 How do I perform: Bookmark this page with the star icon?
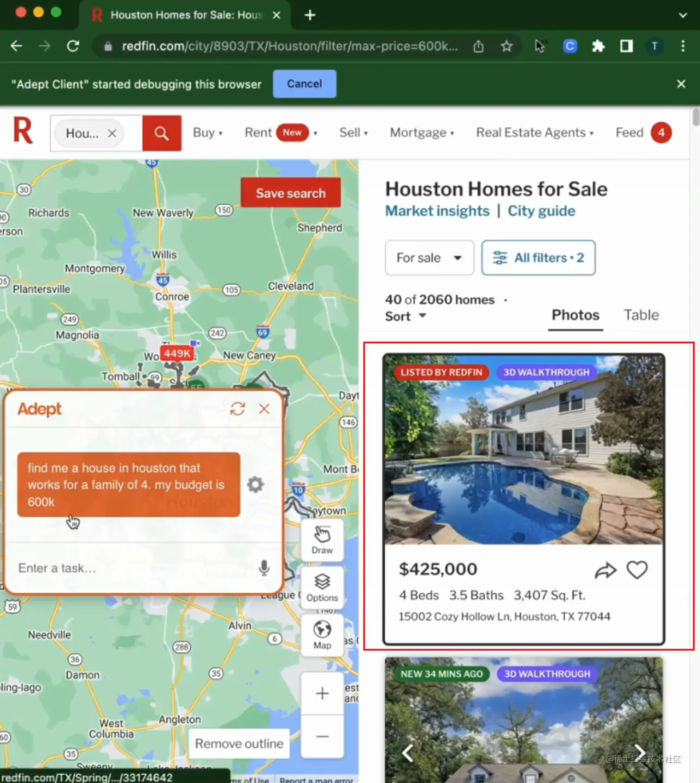[507, 46]
